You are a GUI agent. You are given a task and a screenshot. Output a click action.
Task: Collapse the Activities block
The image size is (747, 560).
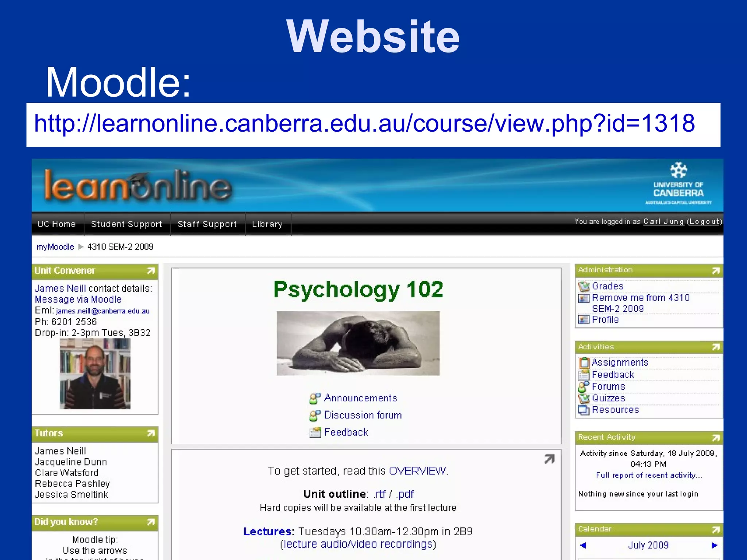click(716, 347)
